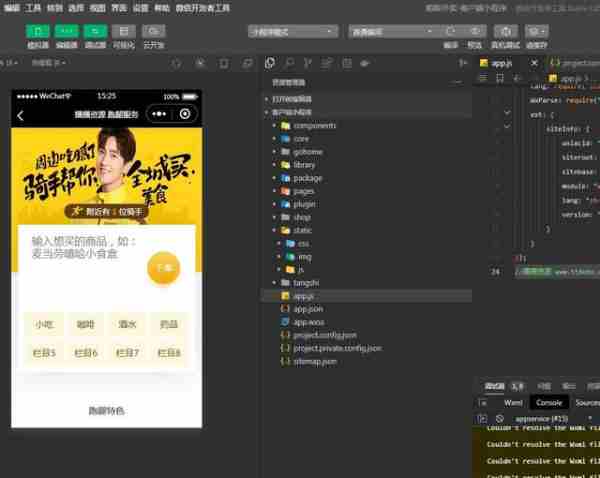
Task: Click the cloud development (云开发) icon
Action: coord(154,31)
